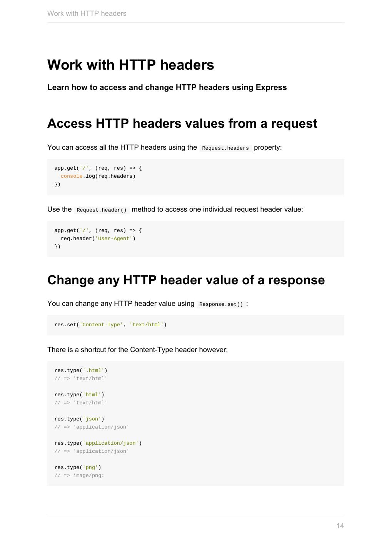The width and height of the screenshot is (392, 554).
Task: Click the res.type('json') code line
Action: pos(79,419)
